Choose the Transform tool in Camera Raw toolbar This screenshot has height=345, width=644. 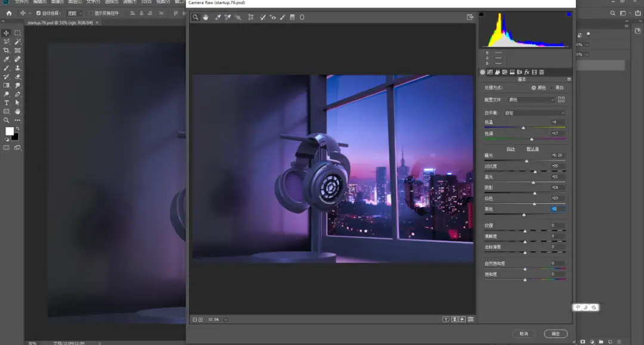tap(250, 17)
